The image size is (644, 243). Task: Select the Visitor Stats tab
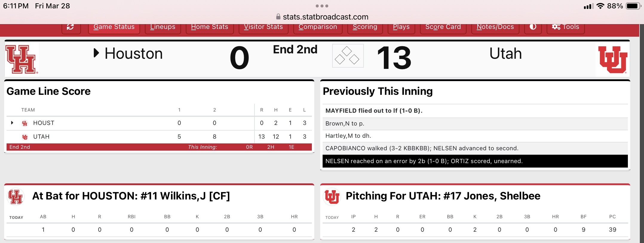[263, 27]
